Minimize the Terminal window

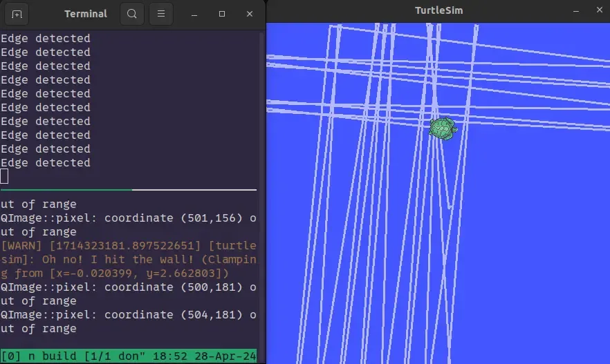pyautogui.click(x=194, y=15)
